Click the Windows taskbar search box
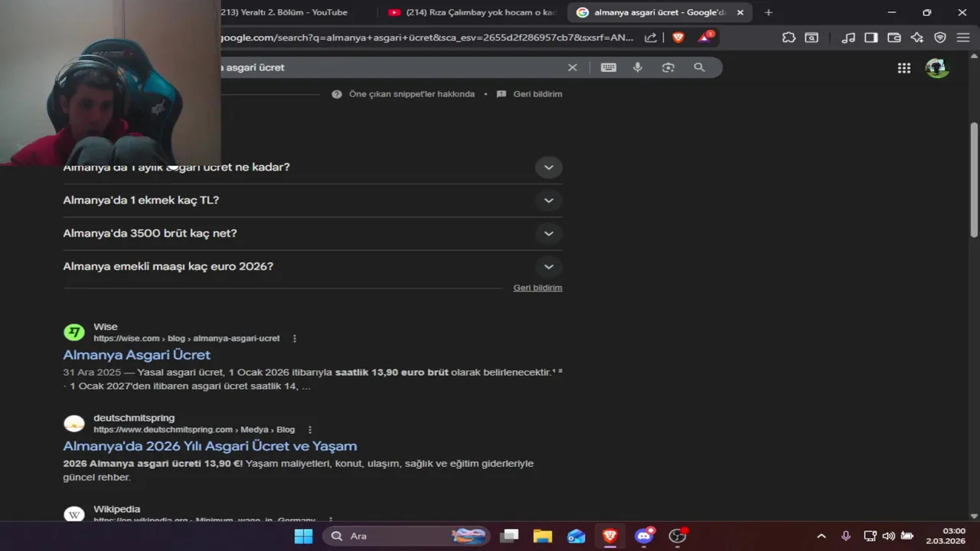The width and height of the screenshot is (980, 551). (406, 536)
